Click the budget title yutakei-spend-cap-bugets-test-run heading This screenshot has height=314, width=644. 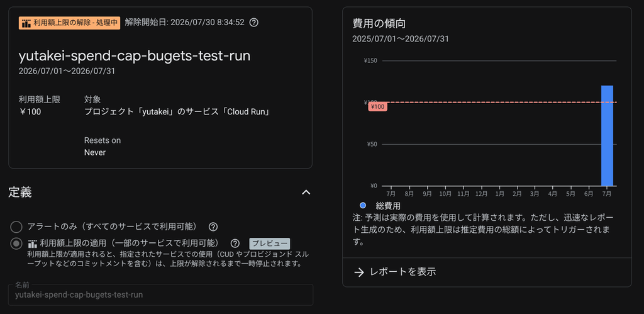tap(135, 56)
